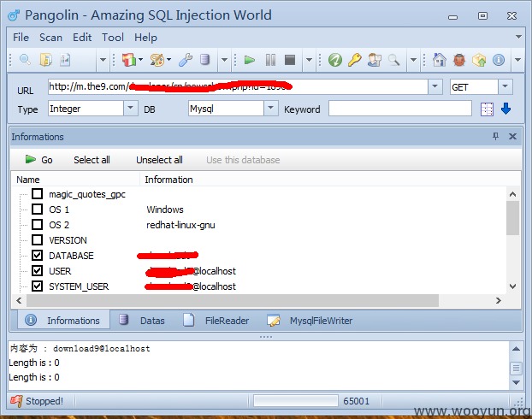
Task: Expand the URL history dropdown
Action: tap(435, 86)
